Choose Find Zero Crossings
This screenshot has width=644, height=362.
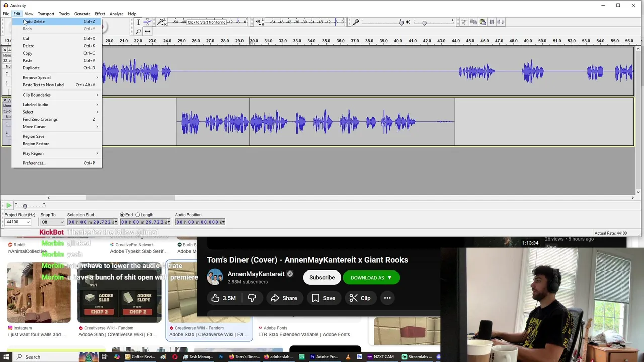pos(57,119)
